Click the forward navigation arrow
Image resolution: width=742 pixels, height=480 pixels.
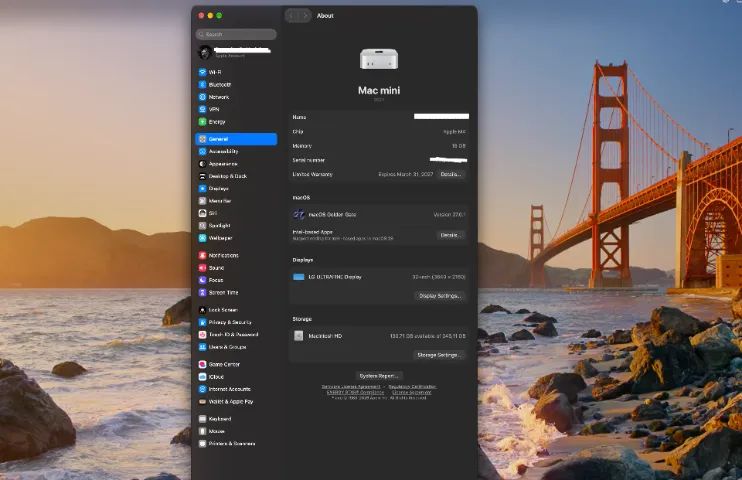(305, 16)
